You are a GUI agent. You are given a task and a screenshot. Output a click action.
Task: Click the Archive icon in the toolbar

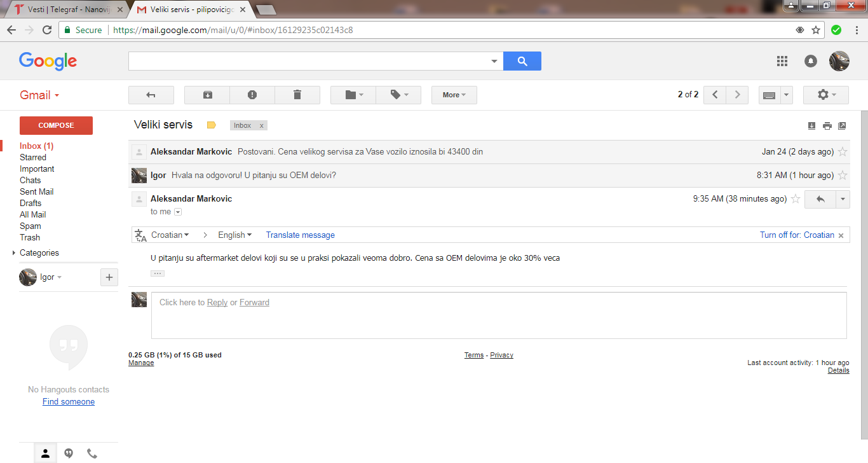coord(207,95)
